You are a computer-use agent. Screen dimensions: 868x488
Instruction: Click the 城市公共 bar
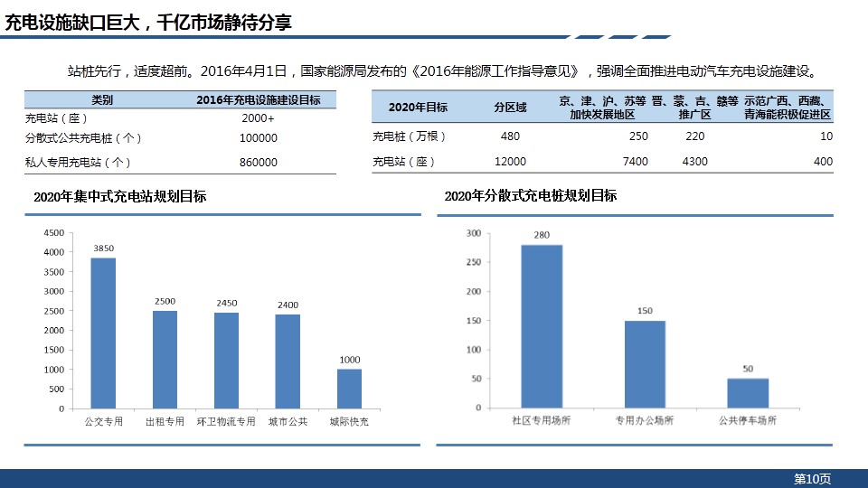[288, 362]
